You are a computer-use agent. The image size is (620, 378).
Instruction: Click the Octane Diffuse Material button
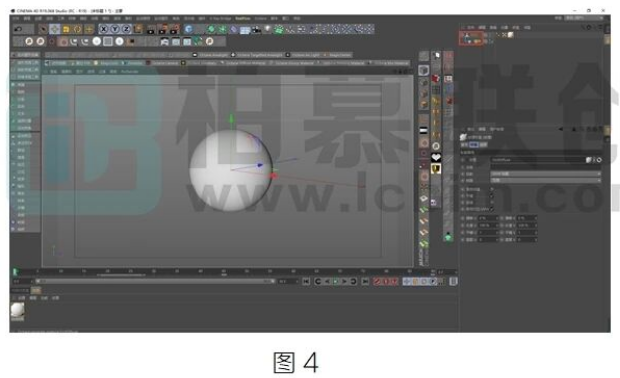[x=243, y=63]
